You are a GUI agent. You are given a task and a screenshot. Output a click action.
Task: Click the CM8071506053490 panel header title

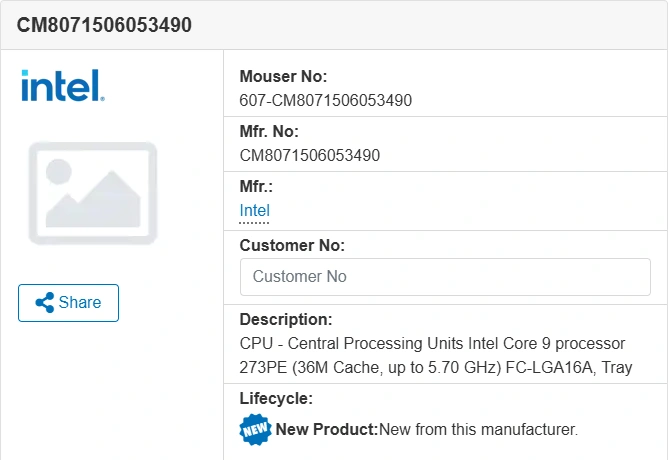click(x=105, y=25)
